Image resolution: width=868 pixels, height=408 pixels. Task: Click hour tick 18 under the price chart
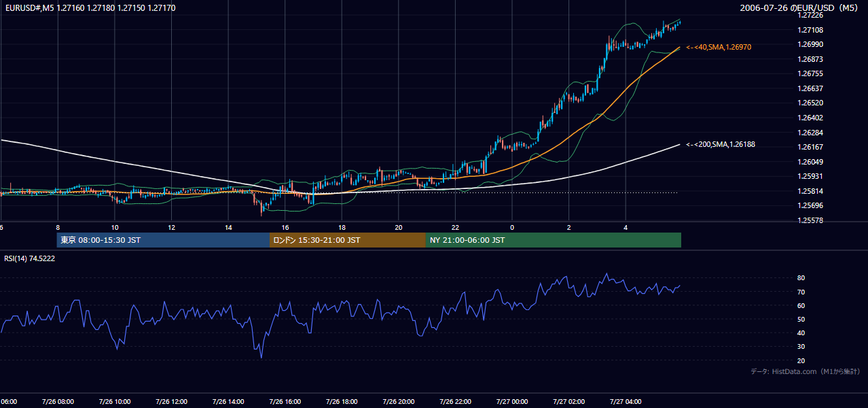[342, 227]
